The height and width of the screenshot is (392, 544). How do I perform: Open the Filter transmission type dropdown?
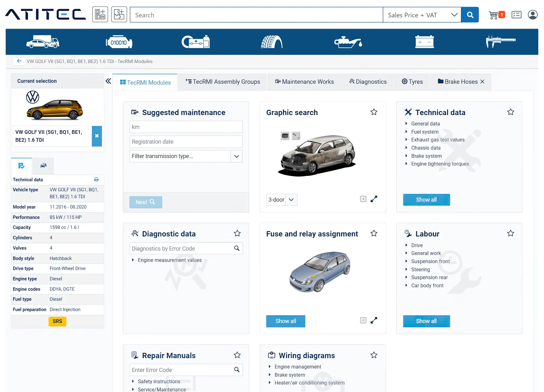click(x=186, y=156)
